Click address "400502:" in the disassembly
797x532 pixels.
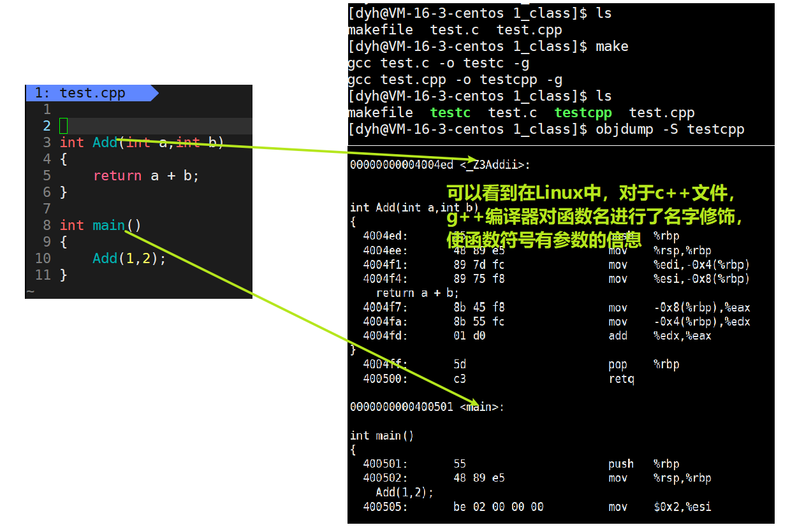point(385,478)
